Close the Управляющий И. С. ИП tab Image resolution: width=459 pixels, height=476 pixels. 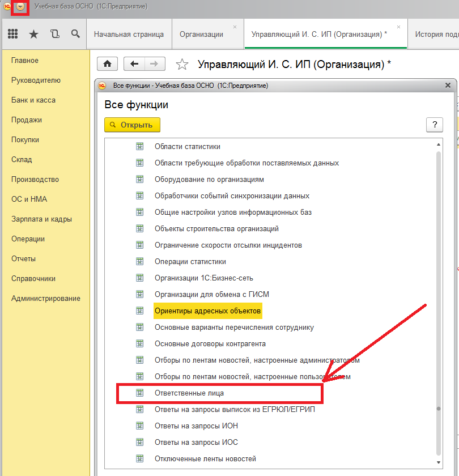(398, 27)
